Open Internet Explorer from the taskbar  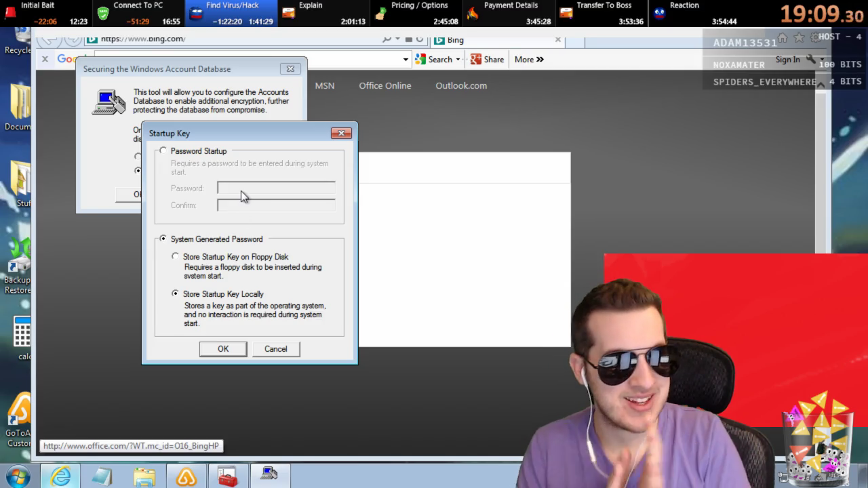[60, 476]
